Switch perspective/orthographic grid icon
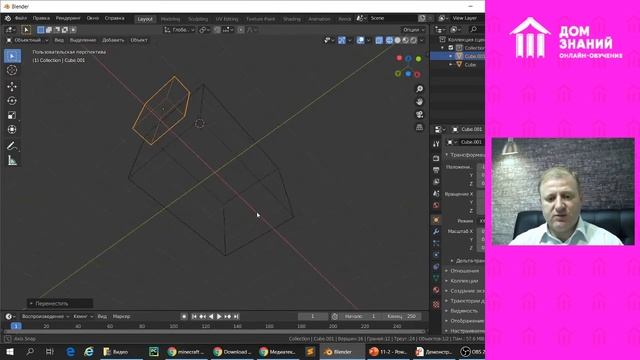 [419, 127]
